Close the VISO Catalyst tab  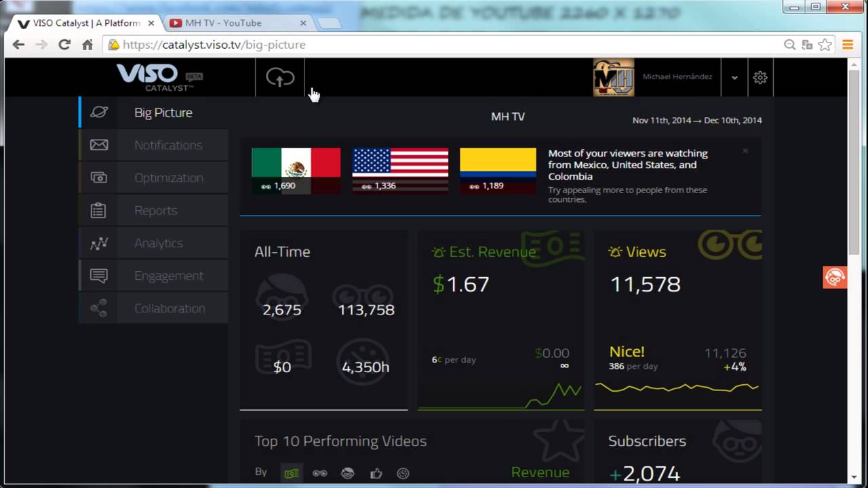point(151,23)
